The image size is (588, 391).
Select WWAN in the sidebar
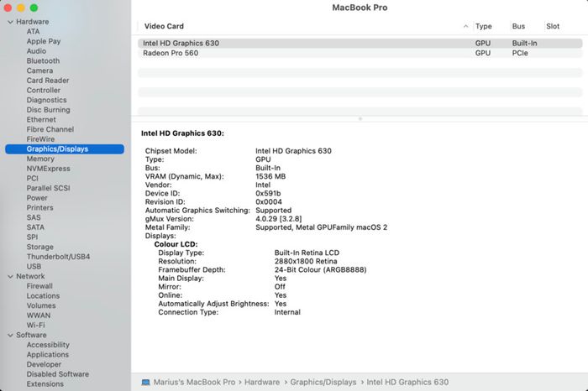(x=39, y=315)
